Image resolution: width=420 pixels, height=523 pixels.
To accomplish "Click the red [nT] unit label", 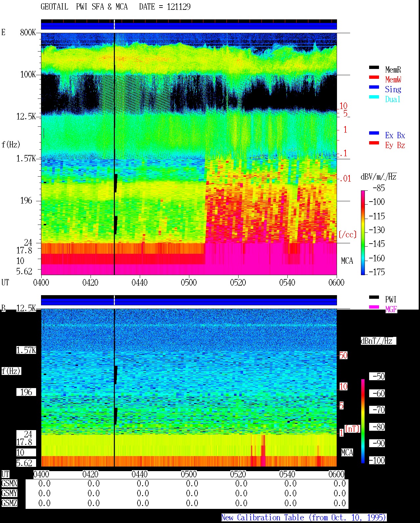I will (352, 429).
